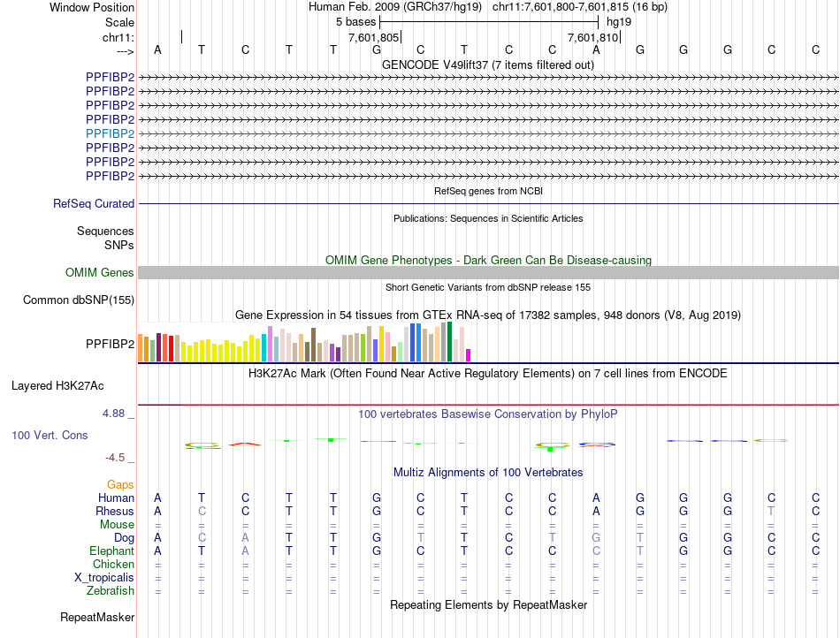Click the RefSeq genes from NCBI title

click(x=488, y=191)
